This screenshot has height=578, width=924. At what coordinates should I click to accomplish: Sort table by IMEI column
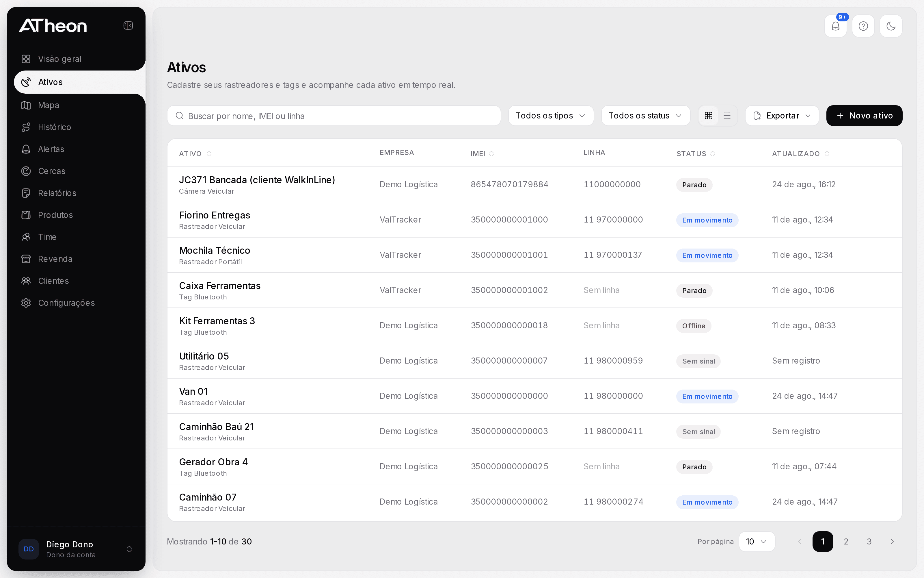pyautogui.click(x=482, y=154)
